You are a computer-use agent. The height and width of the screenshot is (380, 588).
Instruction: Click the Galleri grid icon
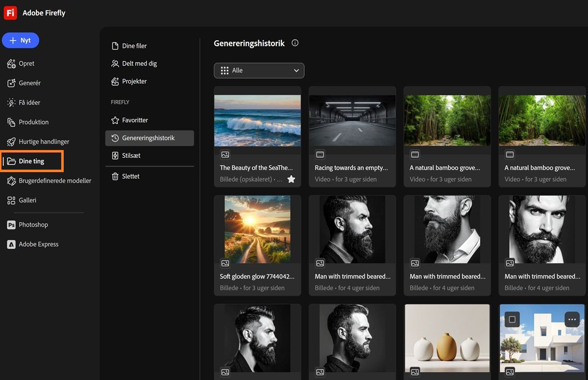(11, 200)
